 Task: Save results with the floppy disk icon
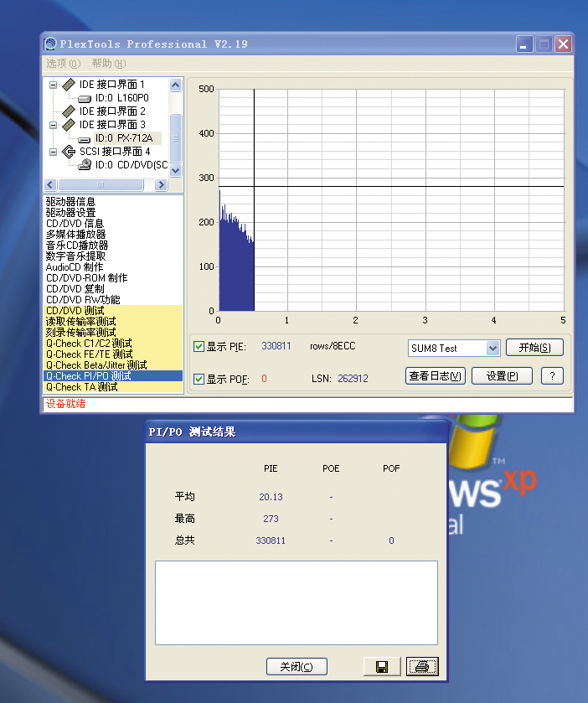pyautogui.click(x=382, y=667)
